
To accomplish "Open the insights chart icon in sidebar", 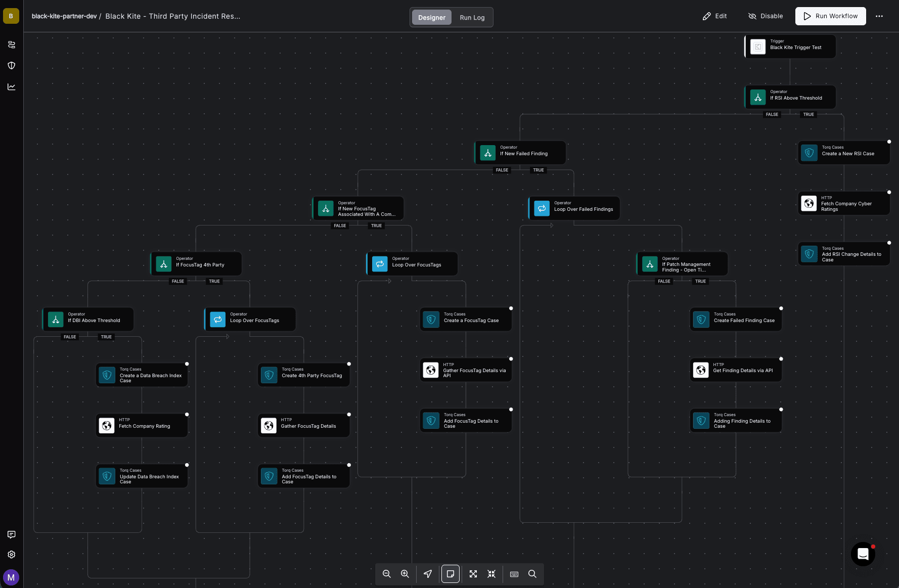I will pyautogui.click(x=11, y=87).
